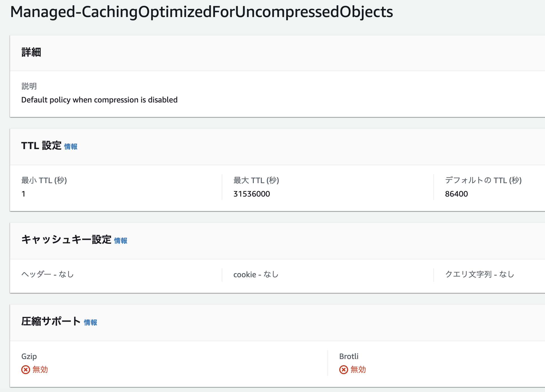Open the 情報 link beside TTL 設定
545x392 pixels.
click(x=71, y=147)
